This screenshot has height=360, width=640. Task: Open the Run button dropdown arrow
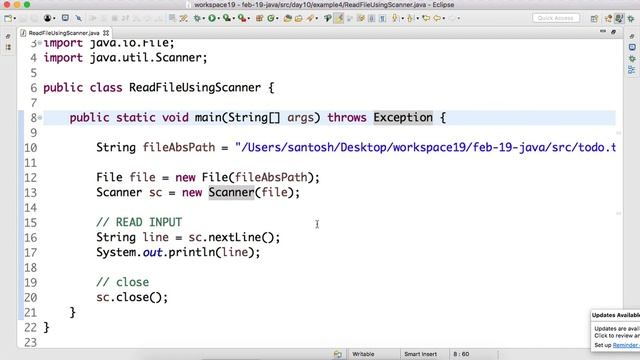click(218, 18)
